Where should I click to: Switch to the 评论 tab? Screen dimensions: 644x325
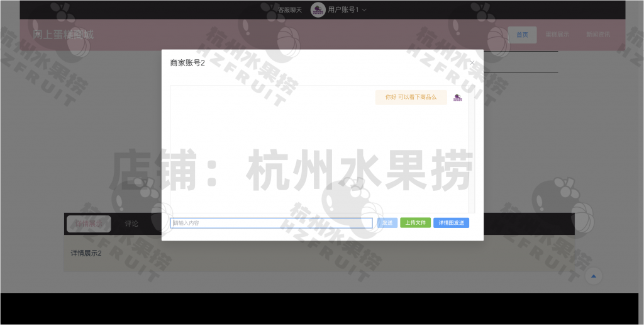tap(131, 224)
